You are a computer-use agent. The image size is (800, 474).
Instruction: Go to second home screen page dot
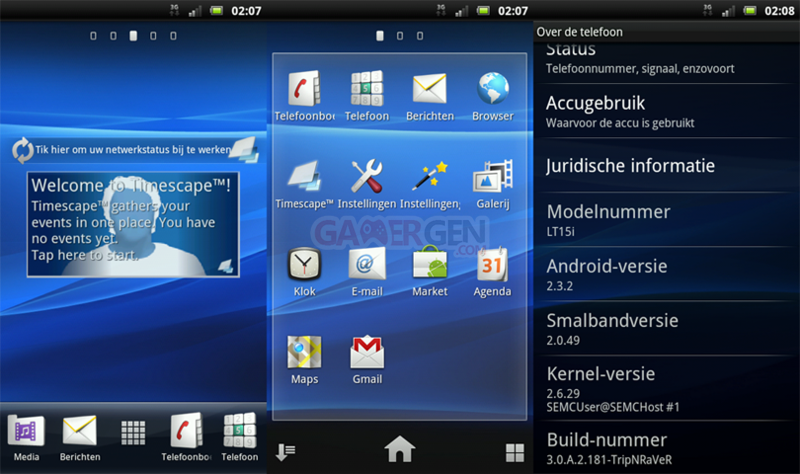point(113,36)
